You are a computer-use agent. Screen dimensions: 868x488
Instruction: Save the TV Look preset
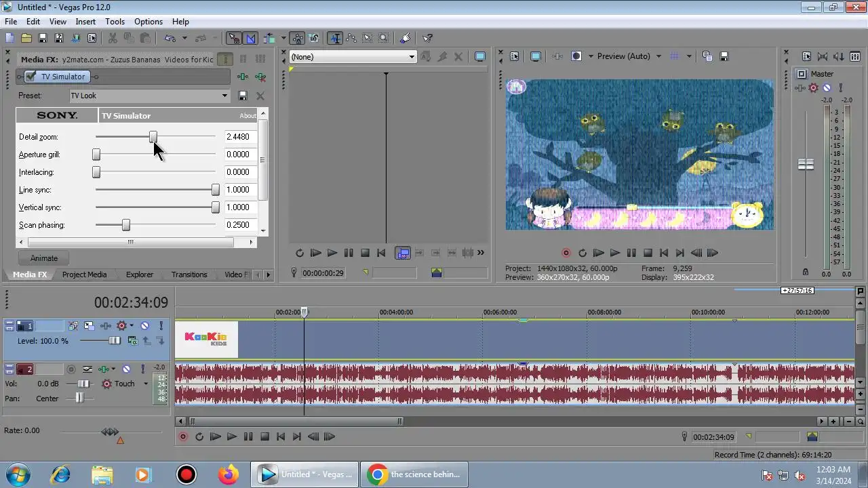pyautogui.click(x=243, y=96)
